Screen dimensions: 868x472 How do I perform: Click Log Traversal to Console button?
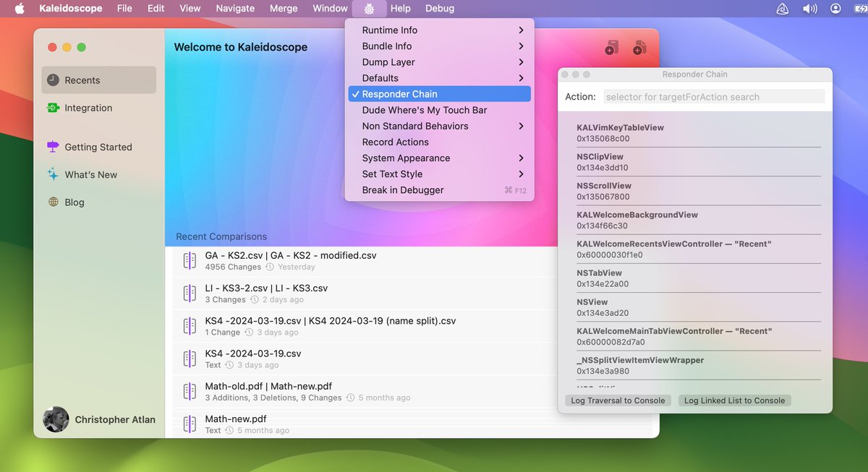618,400
